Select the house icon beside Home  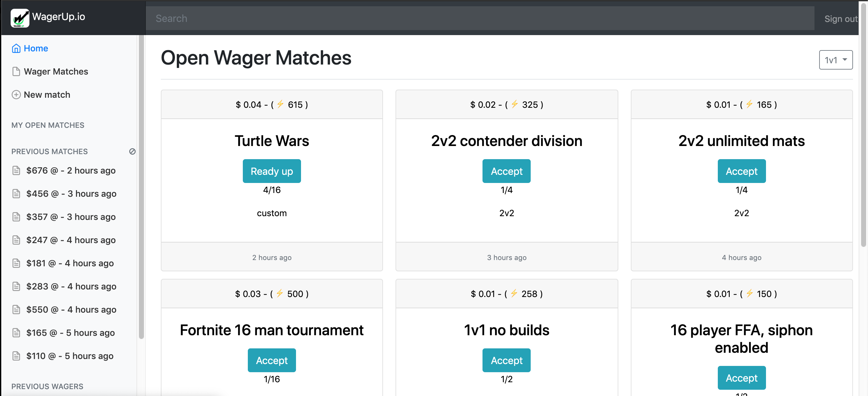click(x=16, y=48)
